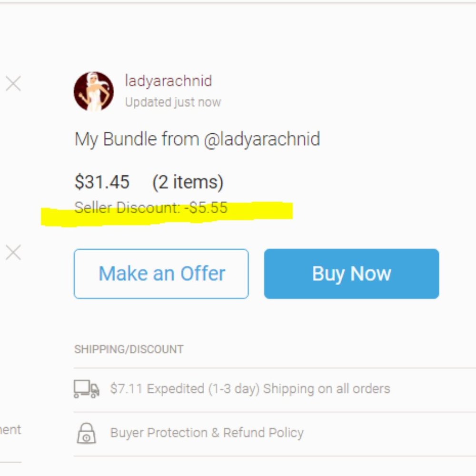The image size is (476, 476).
Task: Click the Expedited Shipping details row
Action: (x=251, y=388)
